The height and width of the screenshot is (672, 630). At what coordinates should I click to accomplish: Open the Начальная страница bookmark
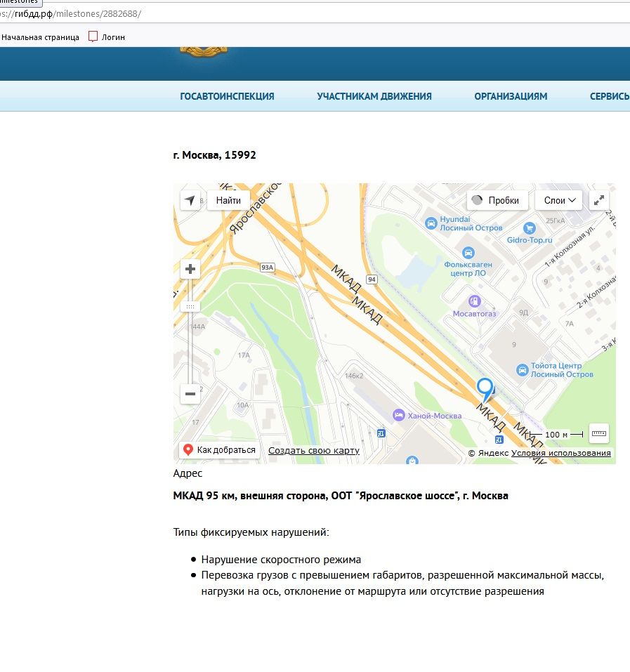point(40,37)
